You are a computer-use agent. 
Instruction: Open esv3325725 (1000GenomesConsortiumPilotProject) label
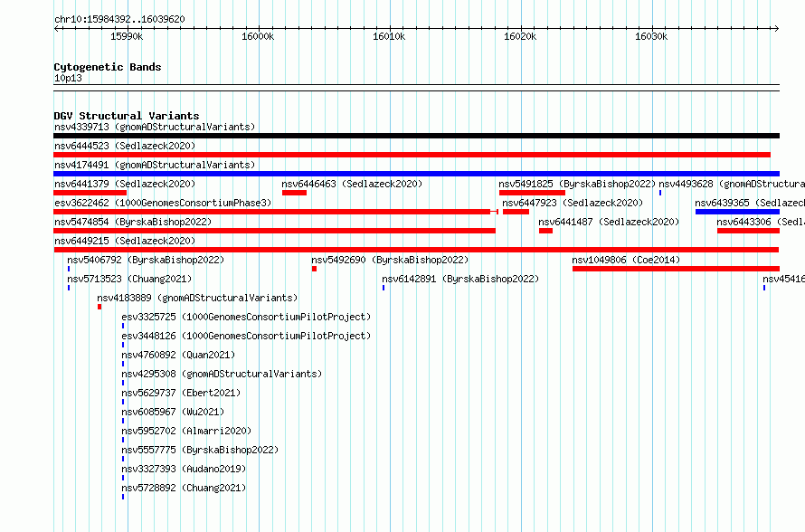[x=246, y=317]
